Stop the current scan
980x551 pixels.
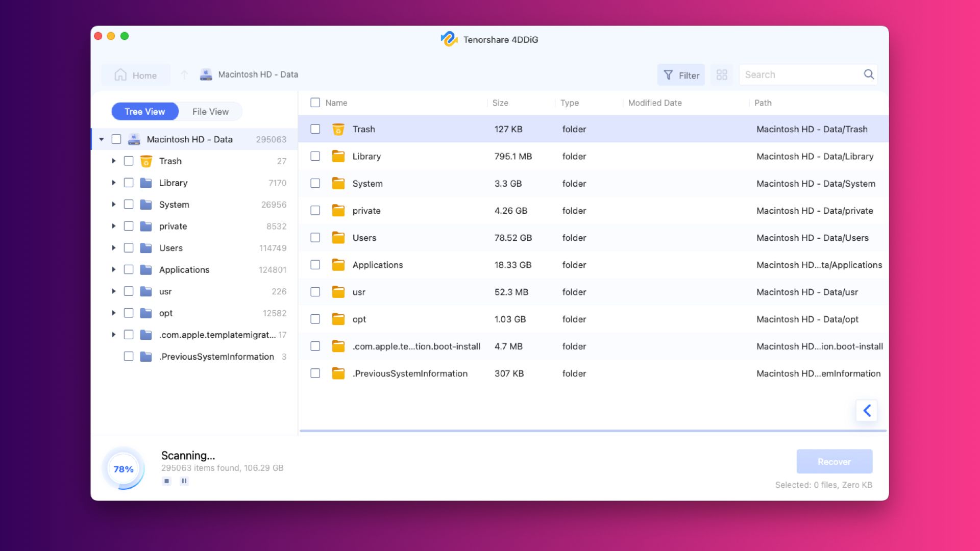(x=166, y=481)
